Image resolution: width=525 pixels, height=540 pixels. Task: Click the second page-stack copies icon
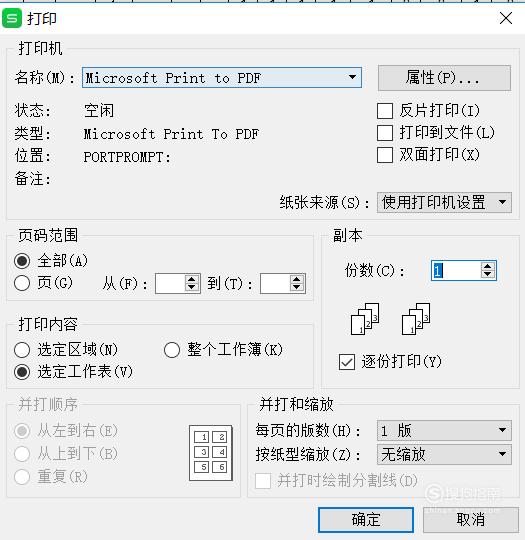[416, 319]
